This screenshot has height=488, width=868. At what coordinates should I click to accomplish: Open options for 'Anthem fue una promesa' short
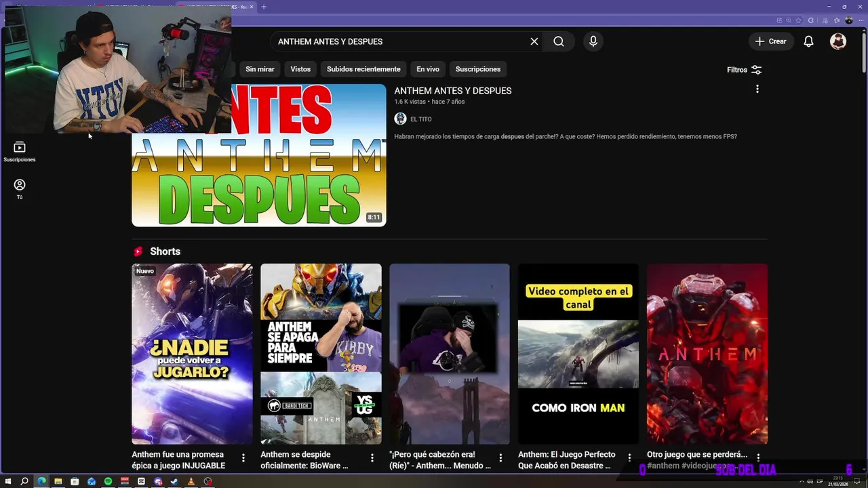(x=243, y=458)
